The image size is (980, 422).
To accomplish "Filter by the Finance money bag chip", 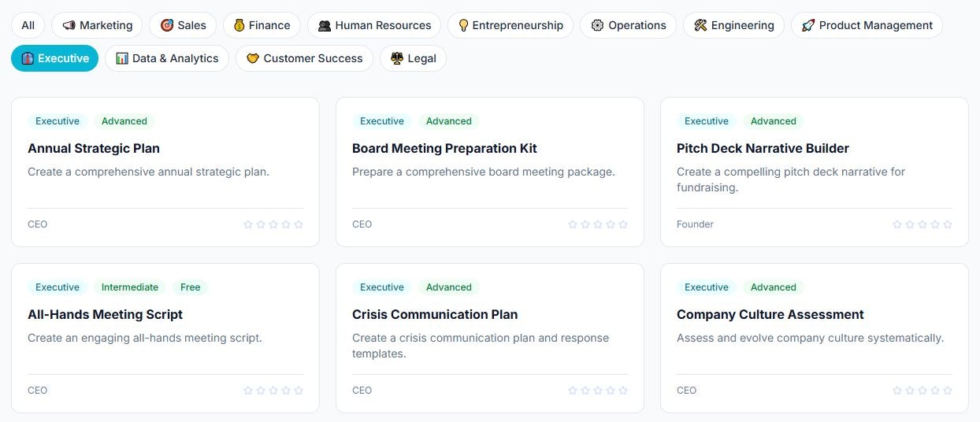I will pyautogui.click(x=262, y=25).
